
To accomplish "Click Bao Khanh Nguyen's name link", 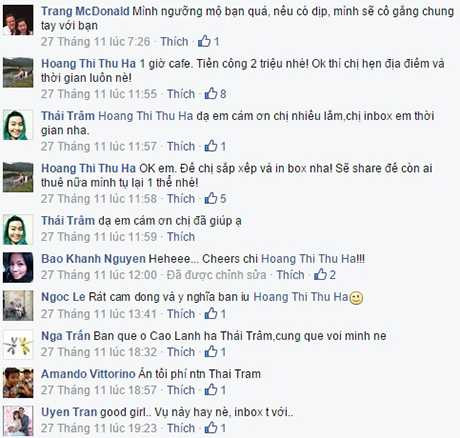I will (x=93, y=259).
